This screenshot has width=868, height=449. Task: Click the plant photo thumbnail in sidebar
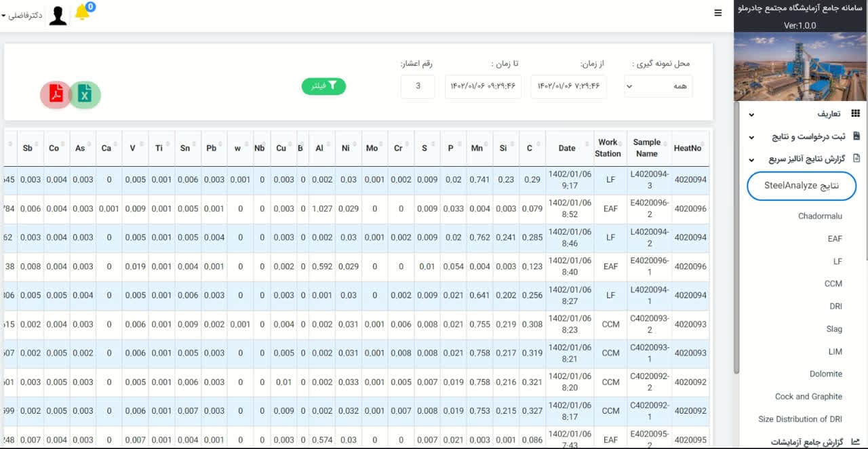click(800, 66)
